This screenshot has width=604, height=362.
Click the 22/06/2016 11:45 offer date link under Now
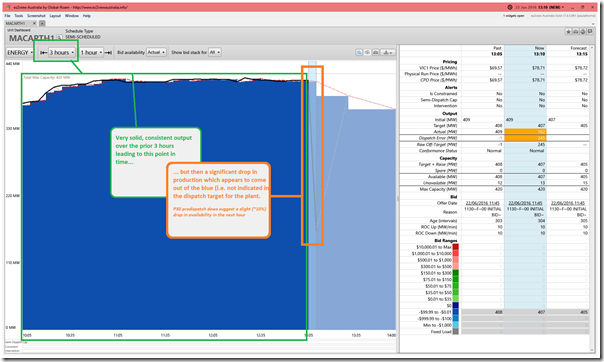(525, 203)
